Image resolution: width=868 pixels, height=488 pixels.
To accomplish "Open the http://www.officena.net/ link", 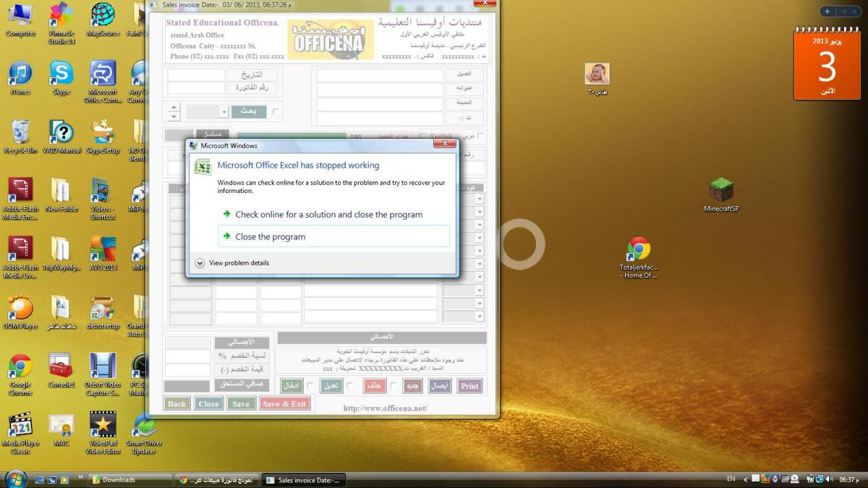I will point(386,408).
